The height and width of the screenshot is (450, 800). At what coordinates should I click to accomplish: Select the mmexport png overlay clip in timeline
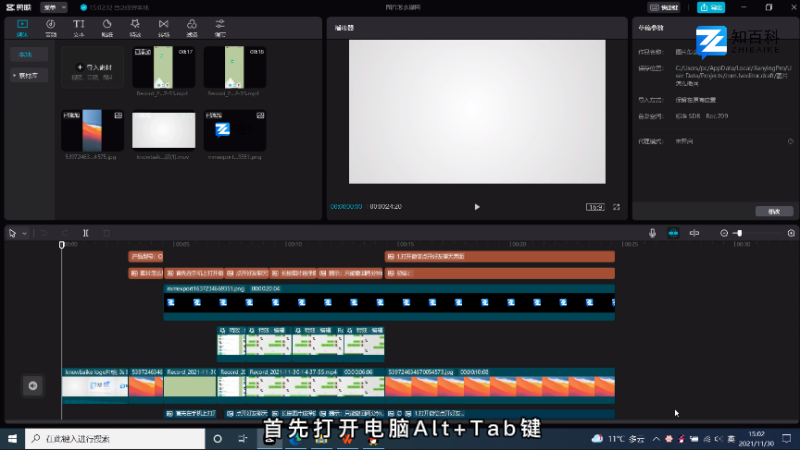point(389,303)
